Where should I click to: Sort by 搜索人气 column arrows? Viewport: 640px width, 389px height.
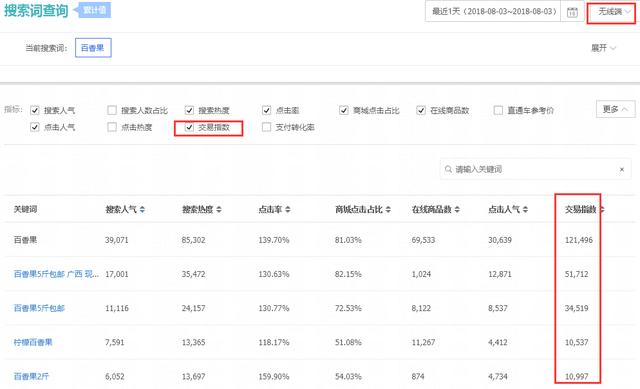[142, 209]
